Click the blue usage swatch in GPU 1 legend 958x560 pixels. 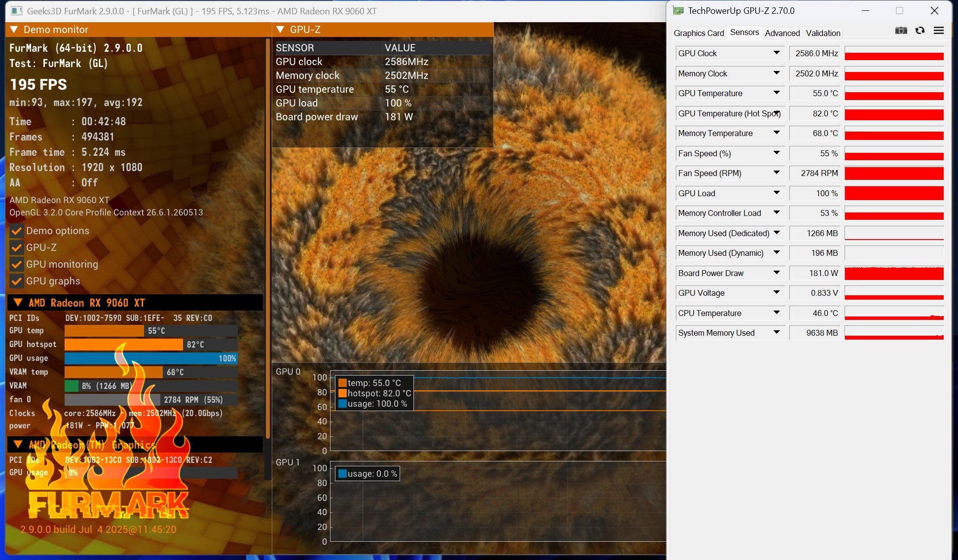342,474
